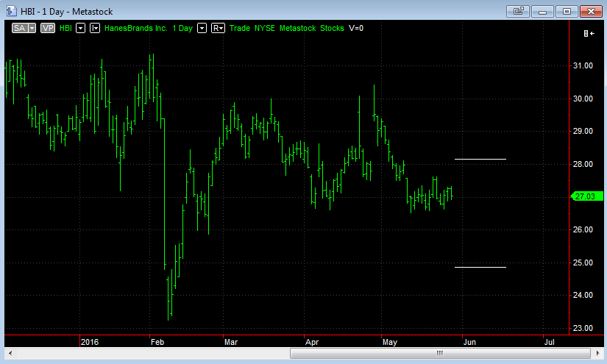Click the HBI - 1 Day - Metastock window title

[x=66, y=12]
